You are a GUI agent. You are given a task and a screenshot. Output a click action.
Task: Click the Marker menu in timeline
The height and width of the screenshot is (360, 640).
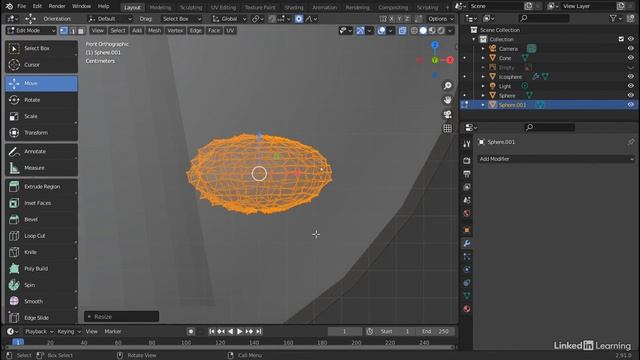coord(113,331)
